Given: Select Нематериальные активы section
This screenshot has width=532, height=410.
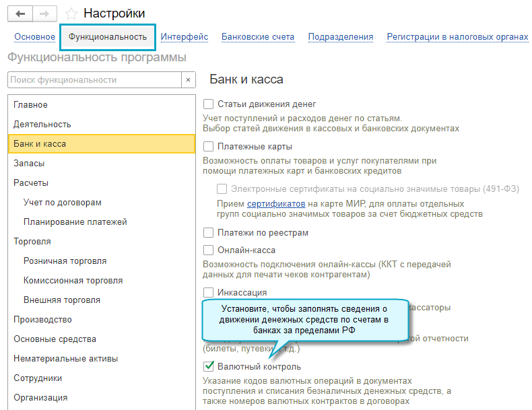Looking at the screenshot, I should tap(102, 358).
